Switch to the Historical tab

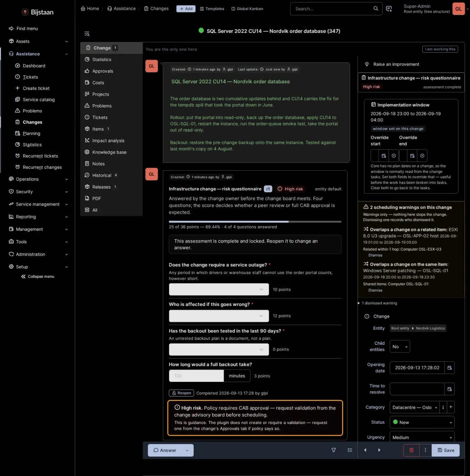(111, 175)
